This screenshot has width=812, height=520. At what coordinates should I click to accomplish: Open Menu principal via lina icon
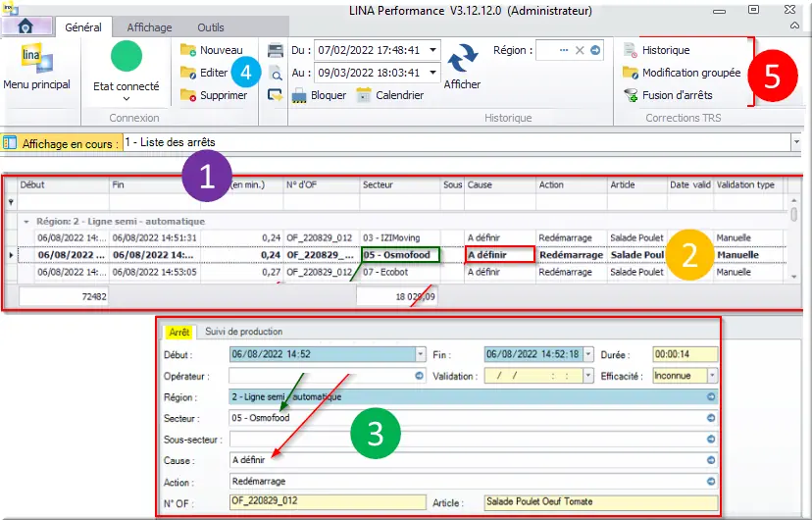(36, 68)
